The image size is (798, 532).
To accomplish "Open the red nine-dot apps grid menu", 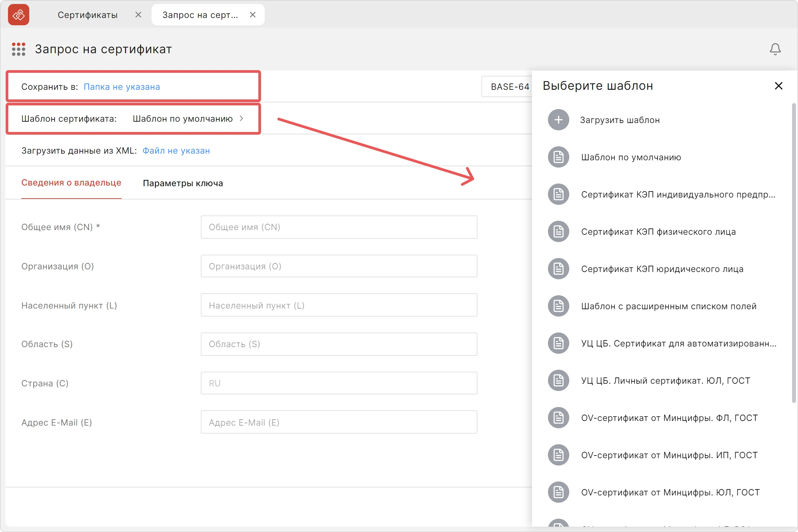I will coord(19,49).
